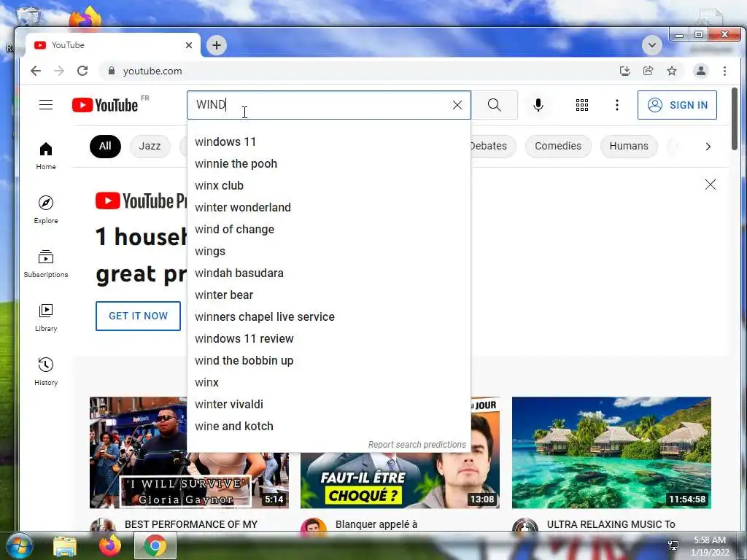Click the magnifying glass search button
Screen dimensions: 747x560
point(495,105)
